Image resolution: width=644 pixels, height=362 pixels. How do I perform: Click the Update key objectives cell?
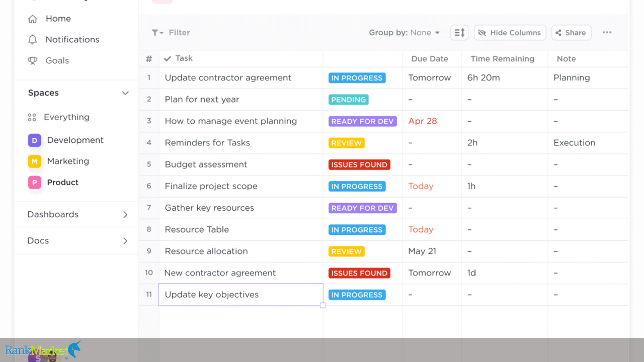(241, 295)
